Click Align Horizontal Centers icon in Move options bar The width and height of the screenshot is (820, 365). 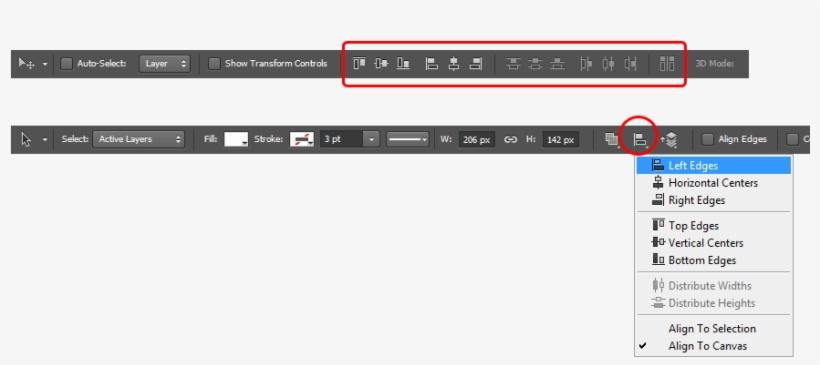453,64
